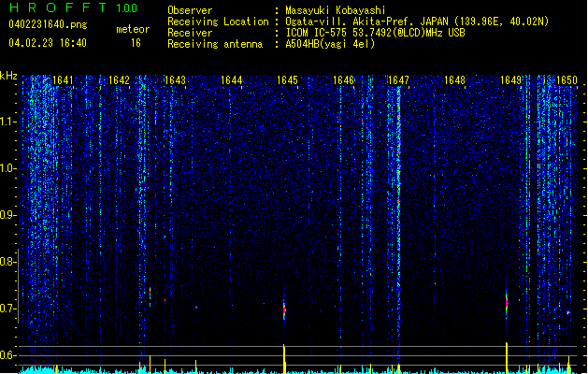Click the 1649 time marker
The height and width of the screenshot is (374, 588).
(511, 80)
